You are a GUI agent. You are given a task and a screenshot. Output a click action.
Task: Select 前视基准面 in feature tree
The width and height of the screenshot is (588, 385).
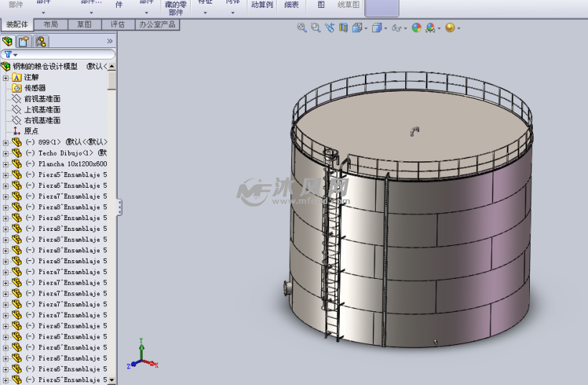42,99
